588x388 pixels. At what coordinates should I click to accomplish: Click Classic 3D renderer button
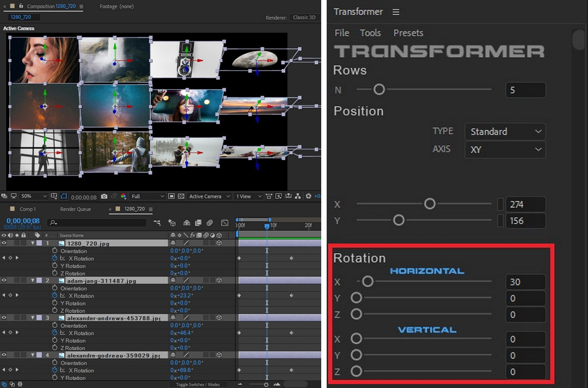304,17
